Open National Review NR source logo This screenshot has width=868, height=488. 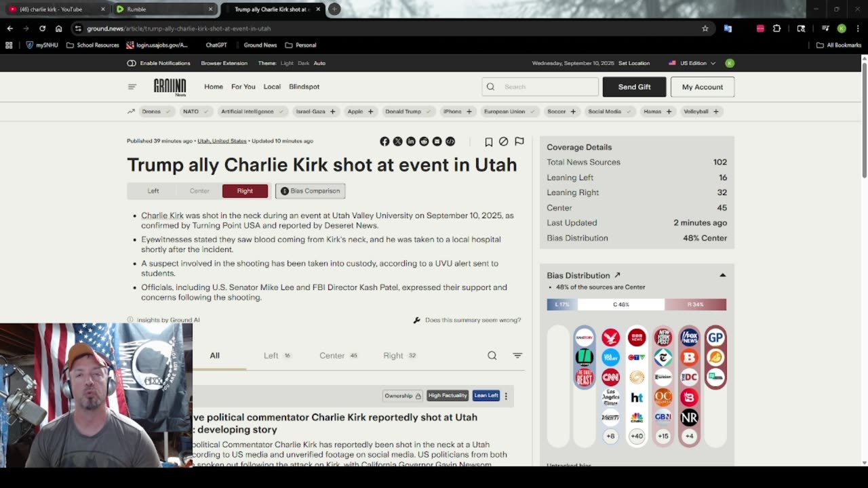(689, 418)
